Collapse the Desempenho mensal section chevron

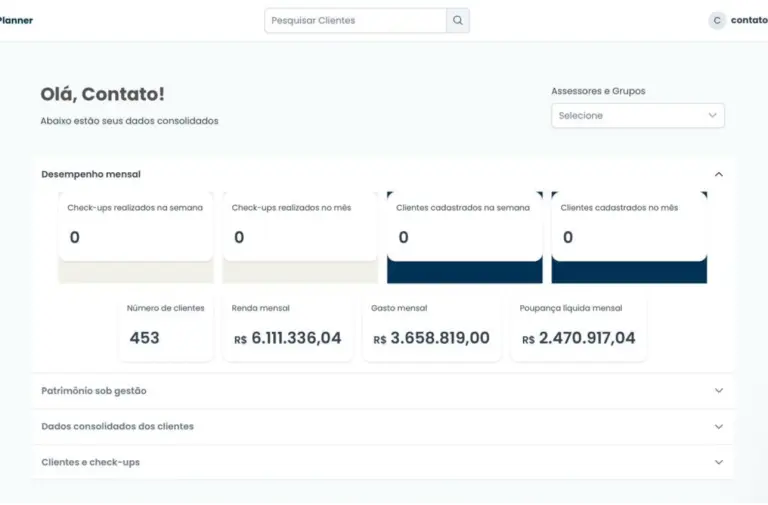point(718,174)
